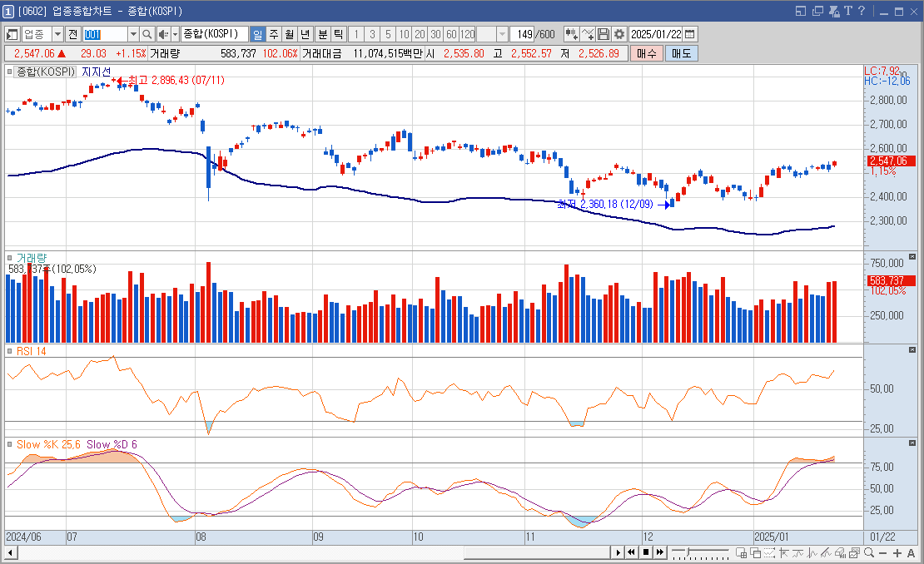Open help question mark icon
924x564 pixels.
[x=861, y=11]
